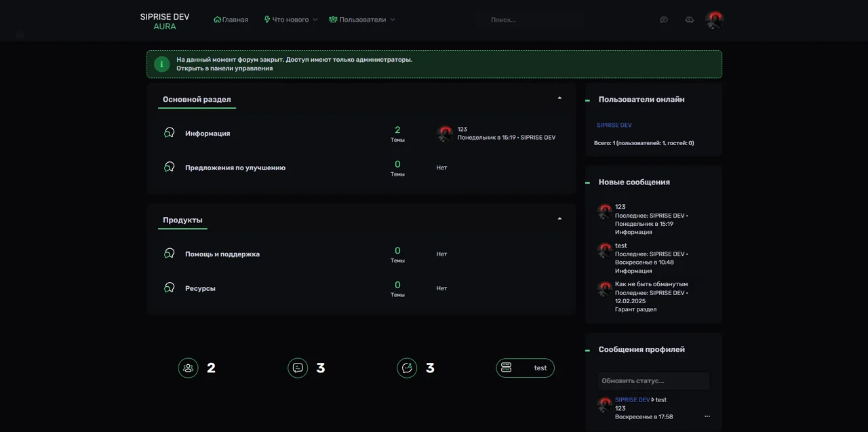Collapse the Основной раздел category
Image resolution: width=868 pixels, height=432 pixels.
pyautogui.click(x=559, y=98)
